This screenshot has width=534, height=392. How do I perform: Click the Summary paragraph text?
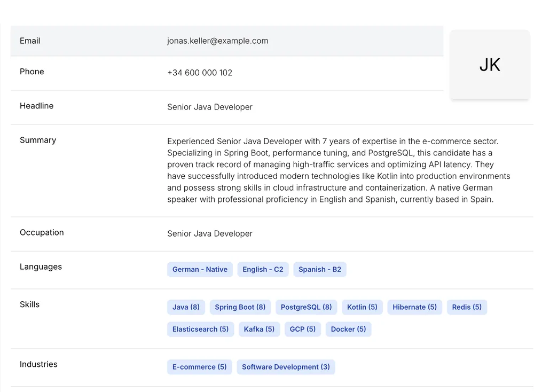(x=339, y=170)
